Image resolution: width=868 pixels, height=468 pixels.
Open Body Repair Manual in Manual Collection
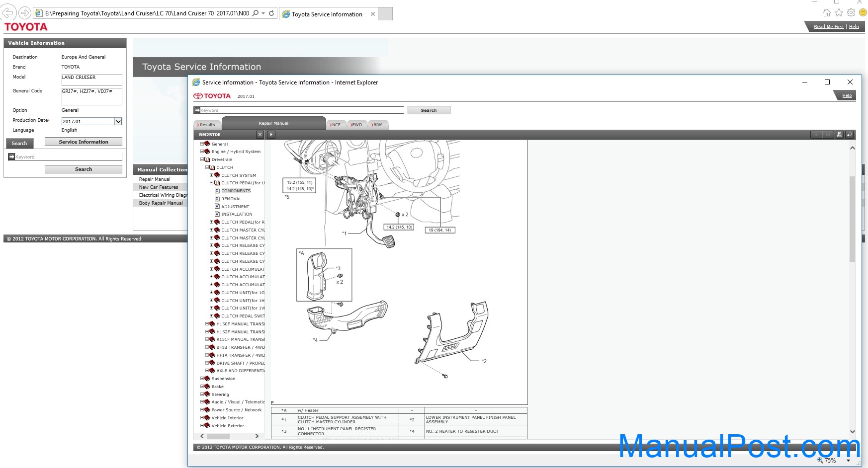[x=161, y=203]
